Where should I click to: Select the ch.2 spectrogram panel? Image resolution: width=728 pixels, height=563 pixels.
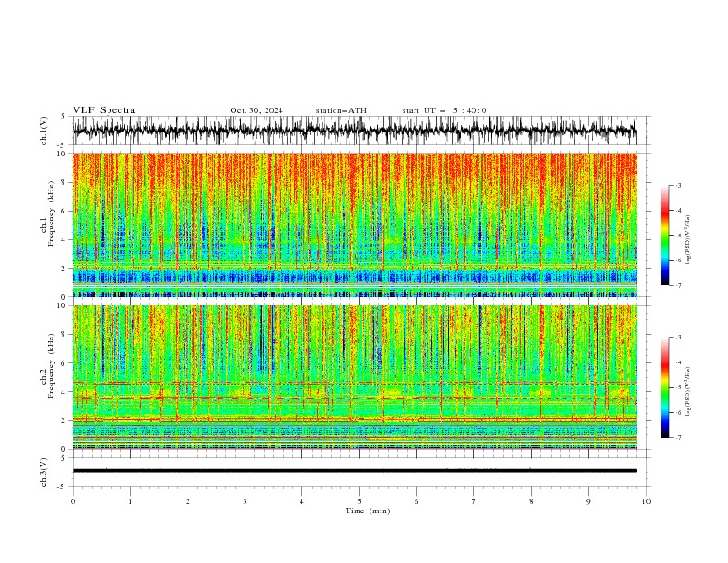(x=355, y=377)
